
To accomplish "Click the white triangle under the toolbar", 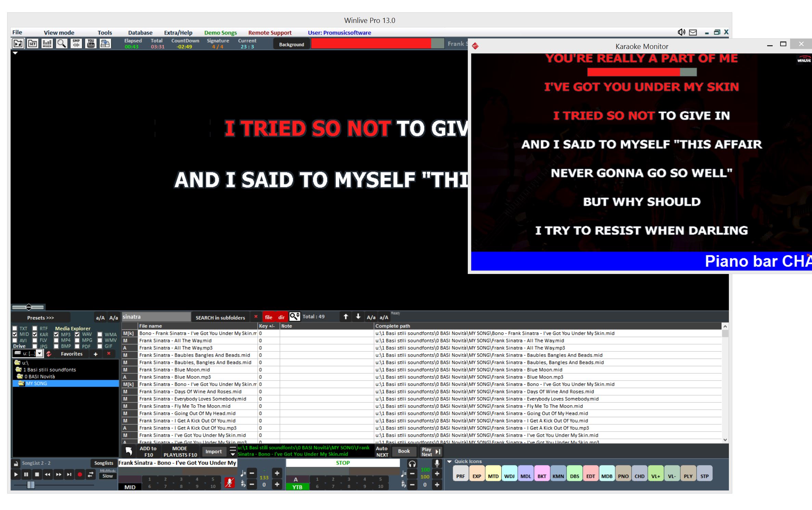I will (x=15, y=53).
